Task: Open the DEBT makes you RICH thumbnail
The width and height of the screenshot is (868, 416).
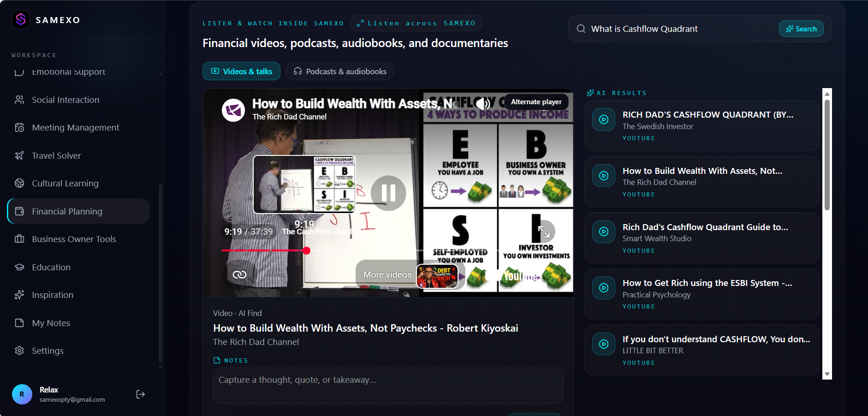Action: coord(437,276)
